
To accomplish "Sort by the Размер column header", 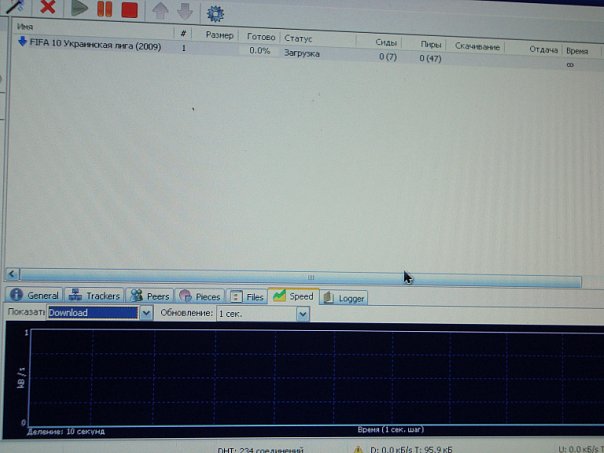I will coord(219,35).
